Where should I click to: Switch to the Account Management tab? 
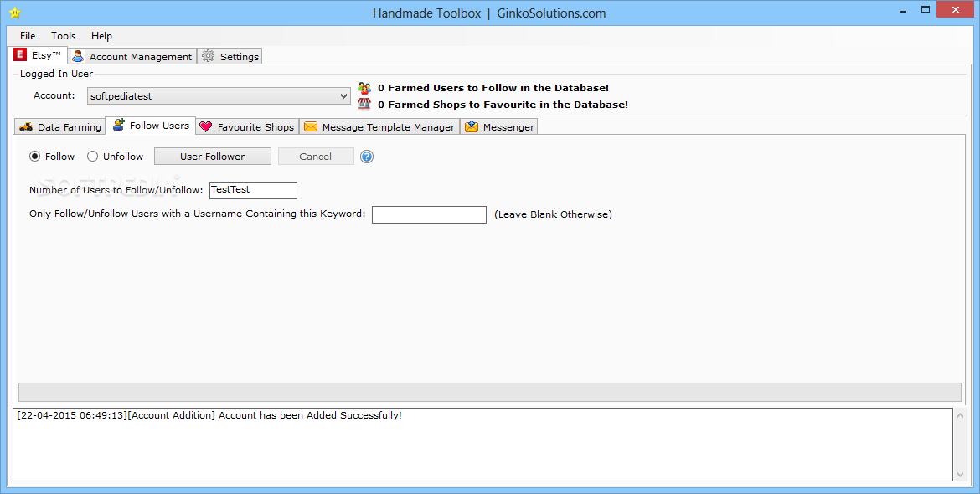pos(132,56)
